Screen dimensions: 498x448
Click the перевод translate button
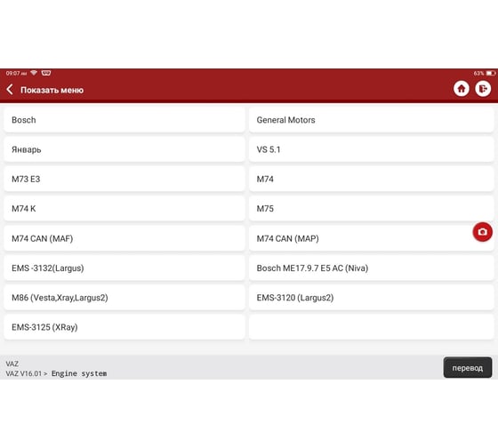(467, 368)
